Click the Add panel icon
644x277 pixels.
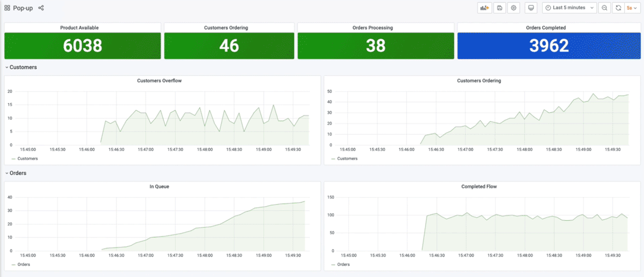click(x=484, y=8)
